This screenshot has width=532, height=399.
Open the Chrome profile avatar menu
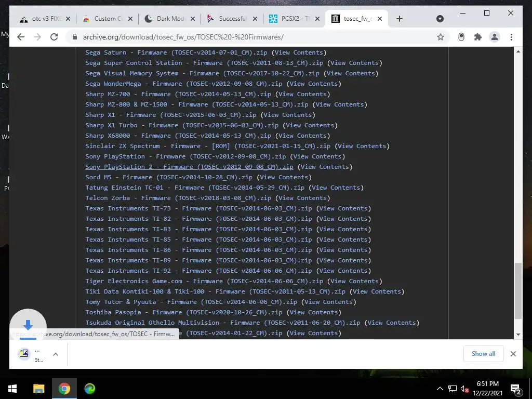click(495, 37)
